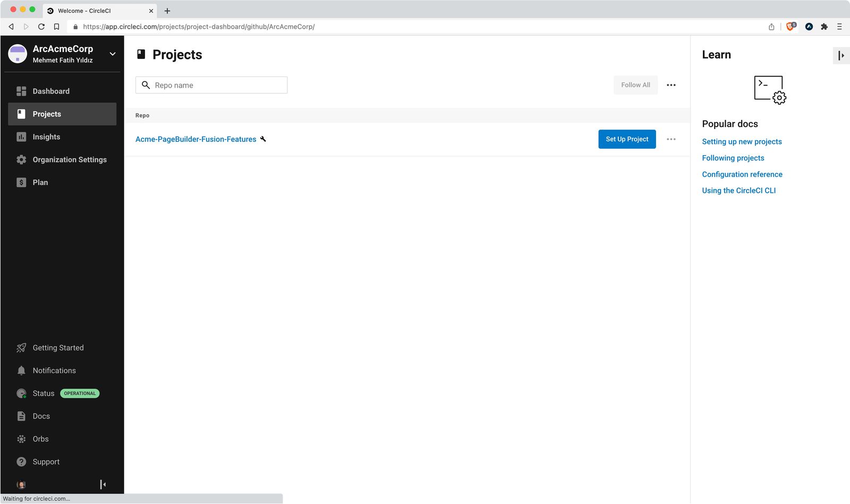Open Using the CircleCI CLI link
Image resolution: width=850 pixels, height=504 pixels.
pyautogui.click(x=739, y=191)
